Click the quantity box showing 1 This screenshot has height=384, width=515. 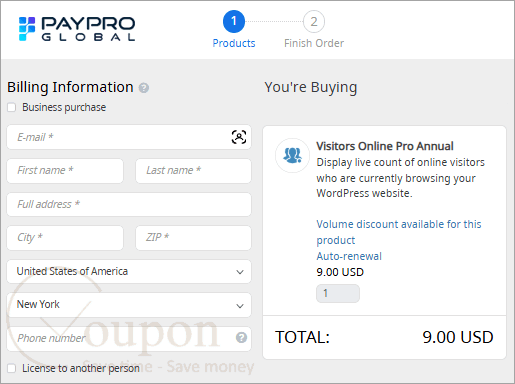[338, 293]
